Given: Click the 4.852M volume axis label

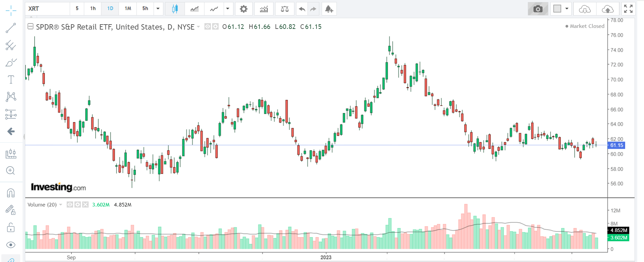Looking at the screenshot, I should 619,230.
